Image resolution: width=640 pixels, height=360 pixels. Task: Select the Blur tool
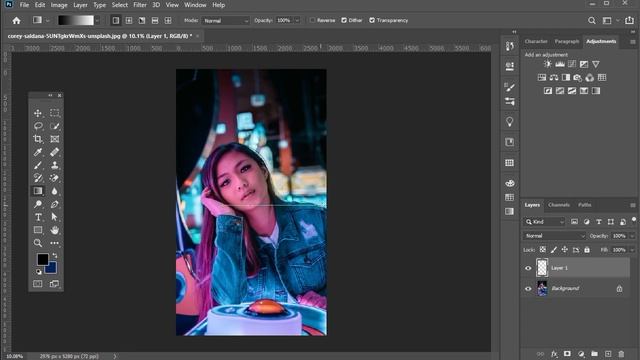[54, 191]
